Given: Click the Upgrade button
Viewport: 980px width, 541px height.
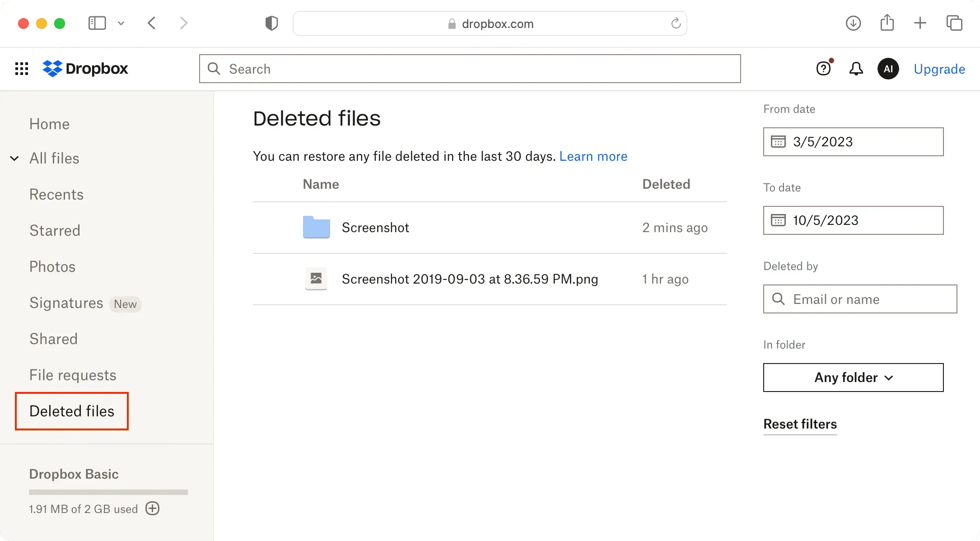Looking at the screenshot, I should click(x=939, y=69).
